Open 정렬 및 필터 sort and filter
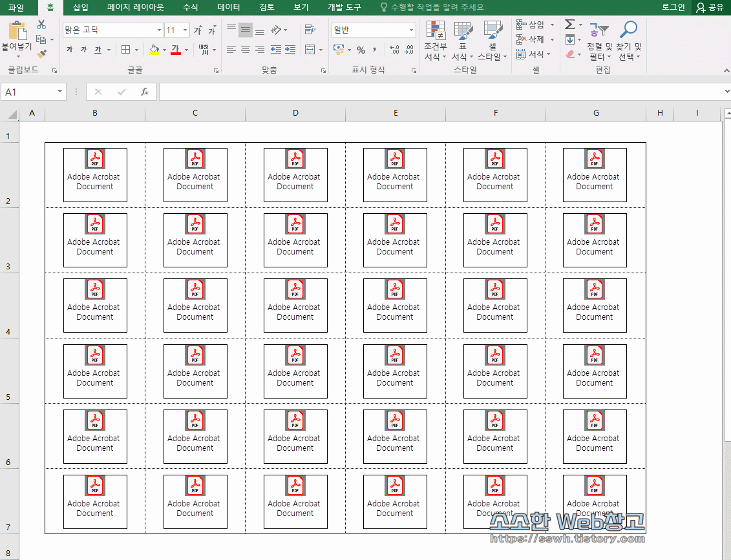The height and width of the screenshot is (560, 731). coord(600,41)
